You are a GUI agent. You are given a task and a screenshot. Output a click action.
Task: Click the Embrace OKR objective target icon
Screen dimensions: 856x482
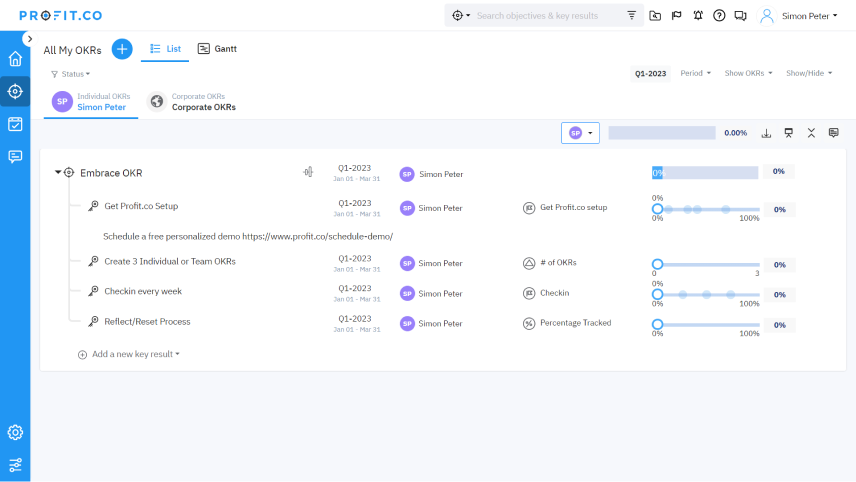click(69, 172)
